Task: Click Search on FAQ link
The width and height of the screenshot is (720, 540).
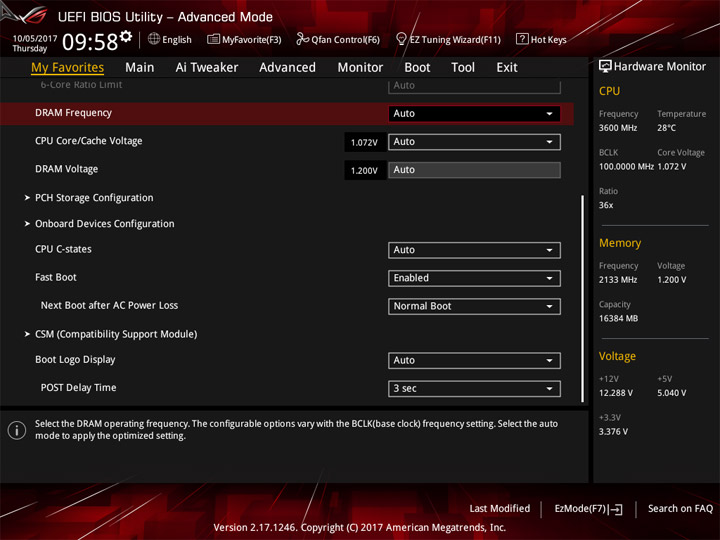Action: coord(680,509)
